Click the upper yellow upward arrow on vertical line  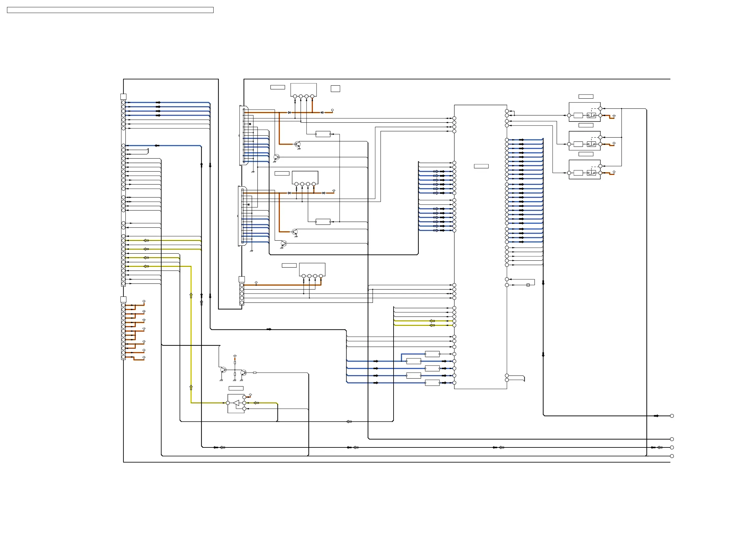point(191,296)
